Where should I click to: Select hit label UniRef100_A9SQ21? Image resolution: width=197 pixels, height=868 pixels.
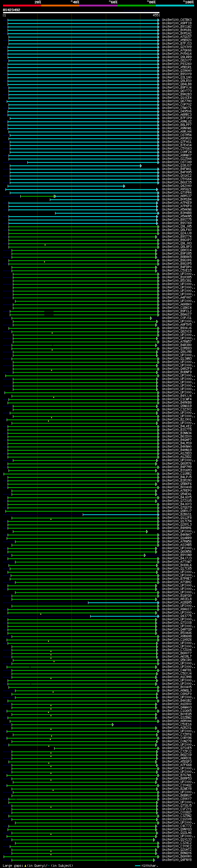point(177,189)
